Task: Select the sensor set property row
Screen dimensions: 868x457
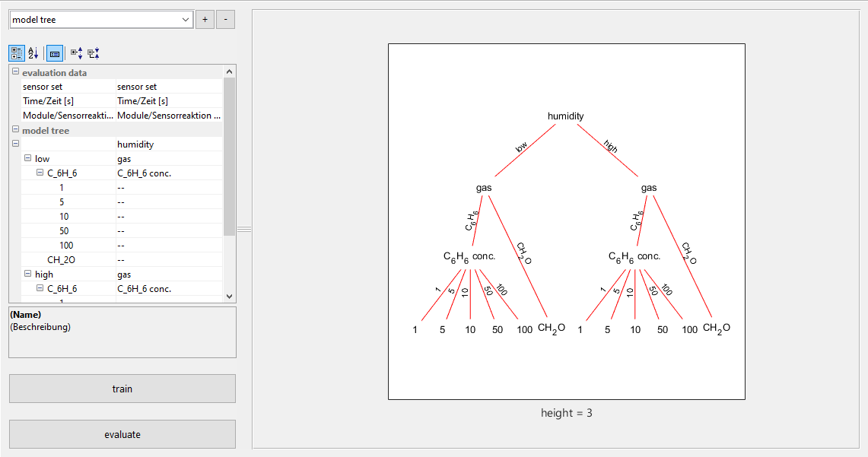Action: coord(68,87)
